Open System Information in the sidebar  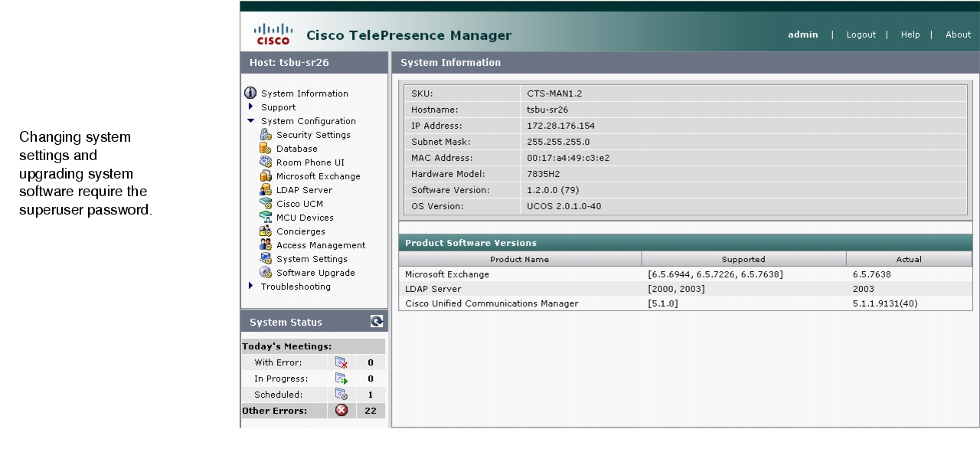click(305, 93)
